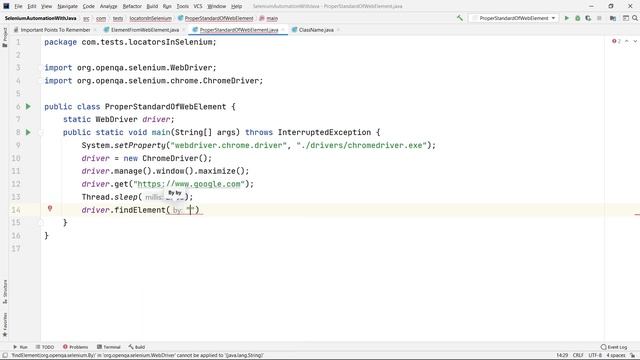Go to next highlighted error arrow
Image resolution: width=640 pixels, height=360 pixels.
(x=635, y=41)
